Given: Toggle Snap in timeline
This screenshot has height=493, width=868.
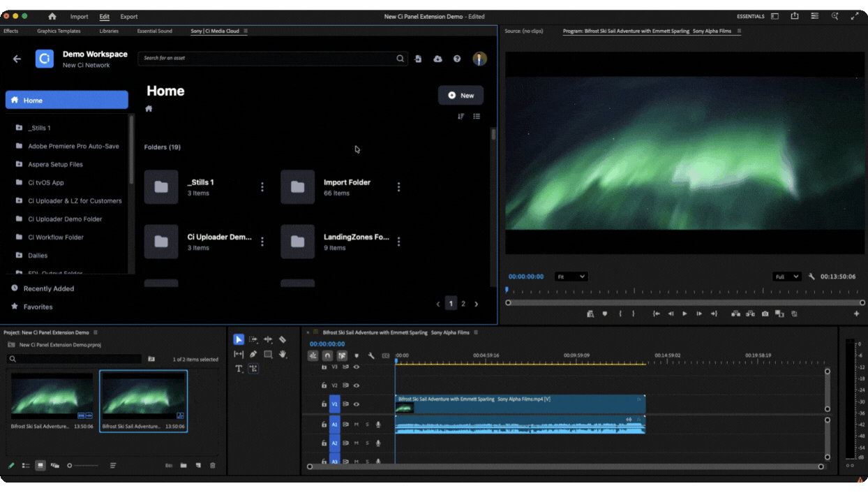Looking at the screenshot, I should point(327,356).
